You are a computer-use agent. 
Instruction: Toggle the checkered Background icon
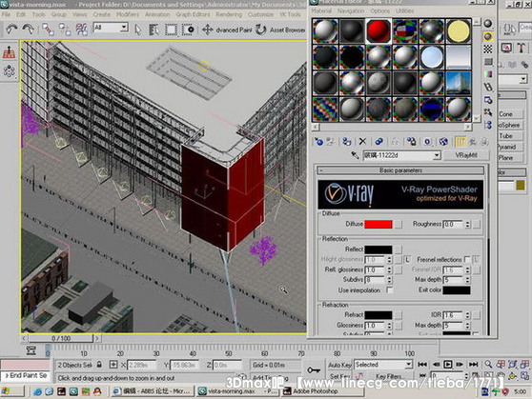pyautogui.click(x=488, y=50)
